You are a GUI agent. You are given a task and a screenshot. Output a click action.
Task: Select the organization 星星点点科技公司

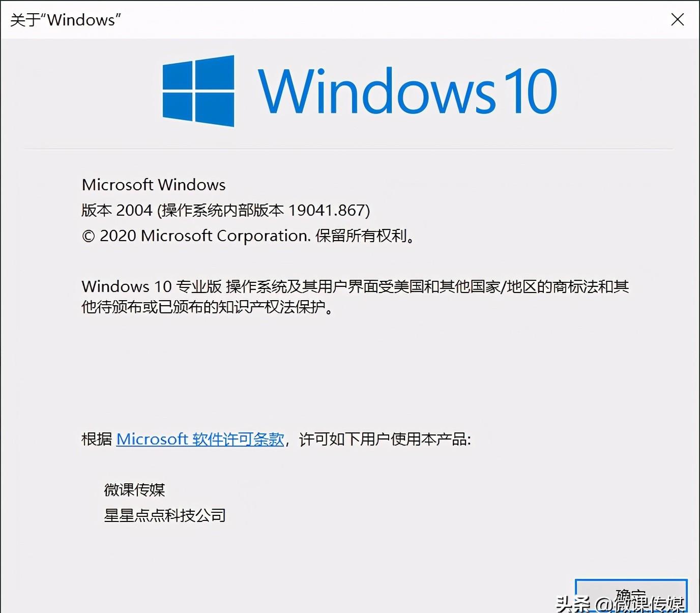tap(165, 515)
